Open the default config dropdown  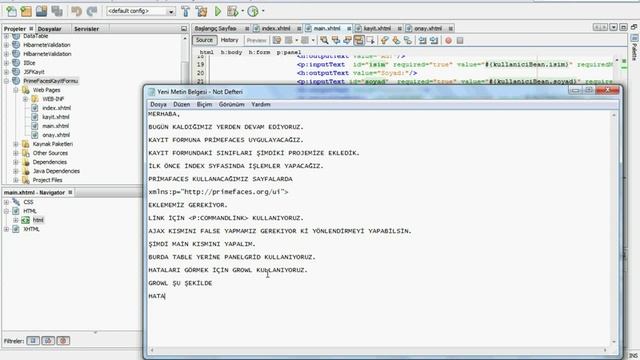click(171, 11)
